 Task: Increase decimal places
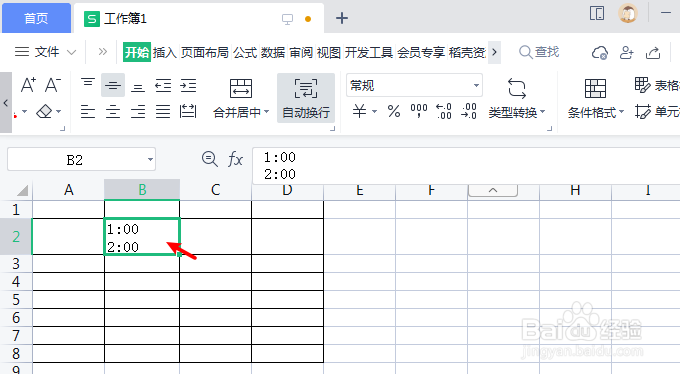click(444, 112)
